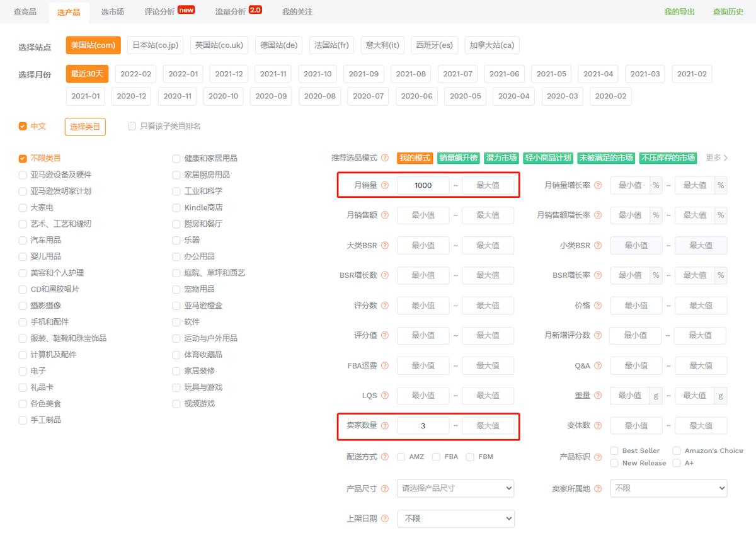
Task: Click the 选择类目 button
Action: point(84,126)
